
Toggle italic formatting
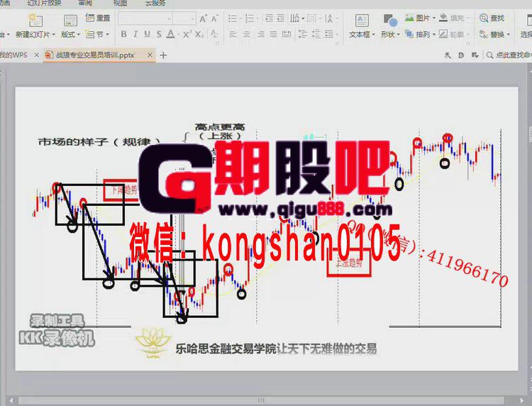click(x=135, y=34)
